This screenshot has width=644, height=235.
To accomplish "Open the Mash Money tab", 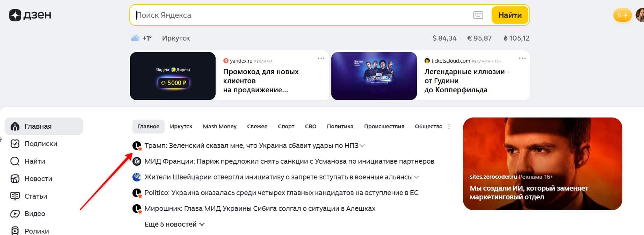I will [220, 126].
